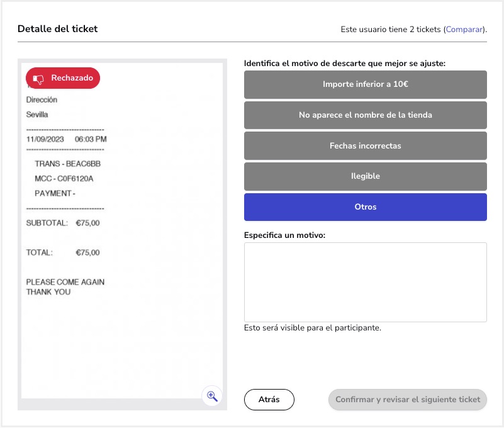Viewport: 504px width, 428px height.
Task: Click 'TRANS - BEAC6BB' line on receipt
Action: (67, 164)
